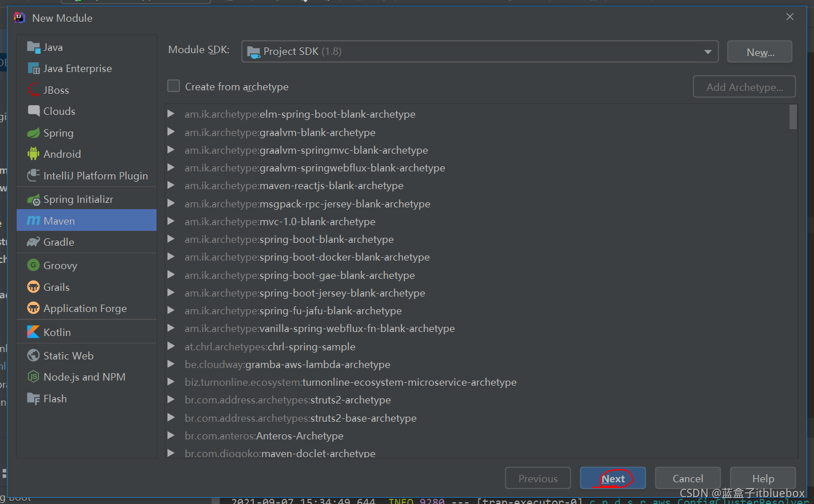Select vanilla-spring-webflux-fn-blank-archetype row

477,328
